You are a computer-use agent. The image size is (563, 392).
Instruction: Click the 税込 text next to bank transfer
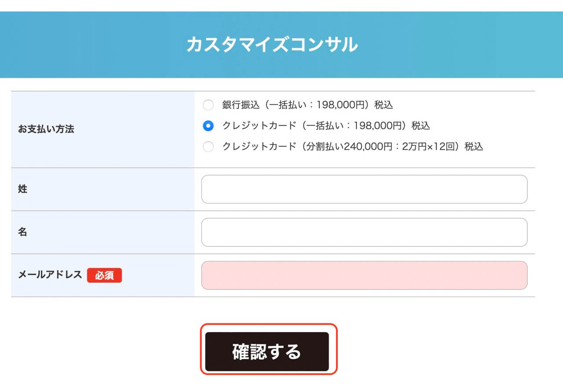[x=384, y=105]
